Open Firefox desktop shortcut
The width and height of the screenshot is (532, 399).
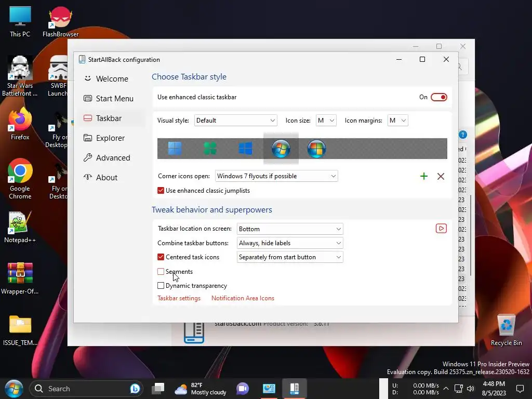tap(20, 124)
